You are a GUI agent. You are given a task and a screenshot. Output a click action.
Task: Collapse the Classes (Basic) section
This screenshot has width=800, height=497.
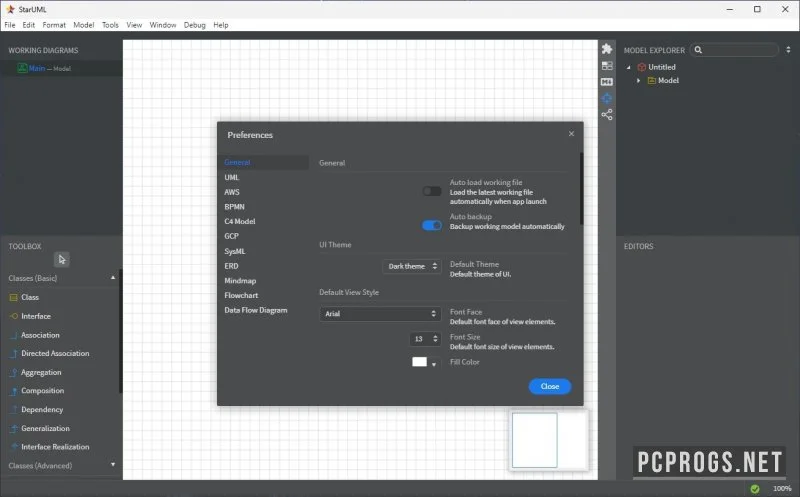pyautogui.click(x=113, y=278)
